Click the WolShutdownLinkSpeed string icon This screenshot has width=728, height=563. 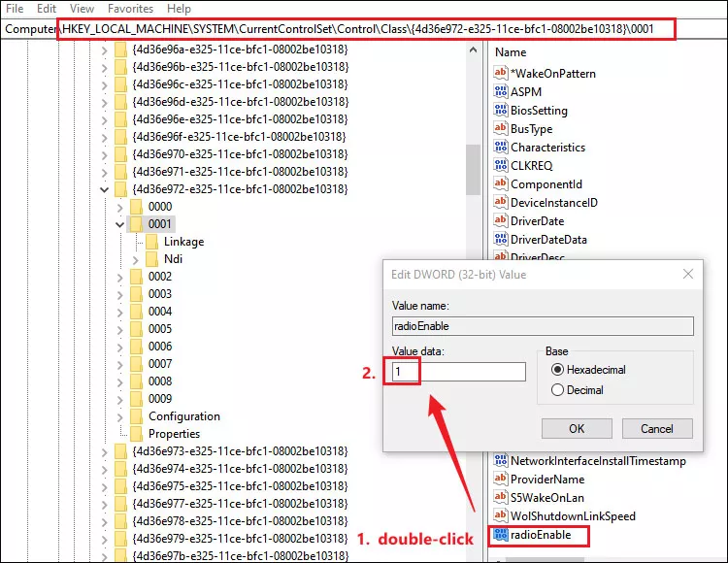click(501, 515)
